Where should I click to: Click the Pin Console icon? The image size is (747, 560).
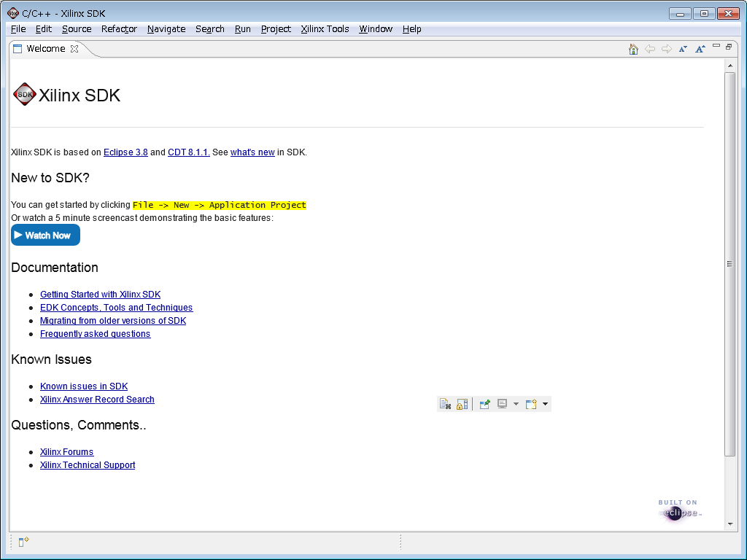(484, 404)
